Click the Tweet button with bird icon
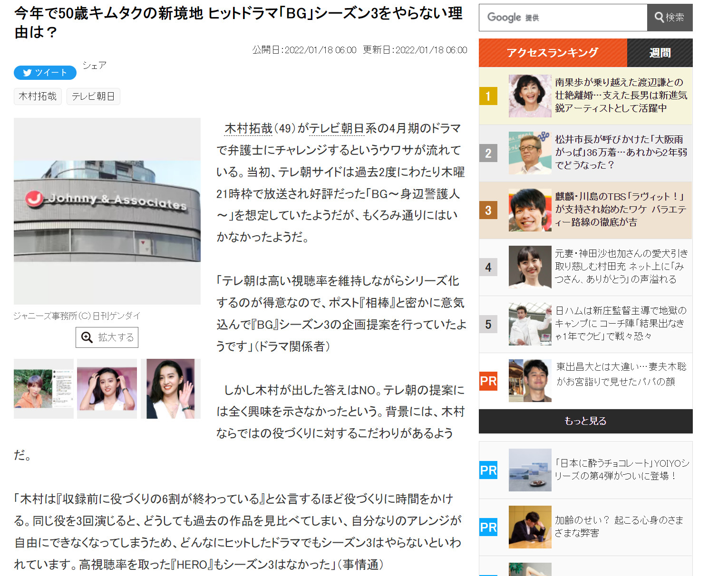 [45, 73]
